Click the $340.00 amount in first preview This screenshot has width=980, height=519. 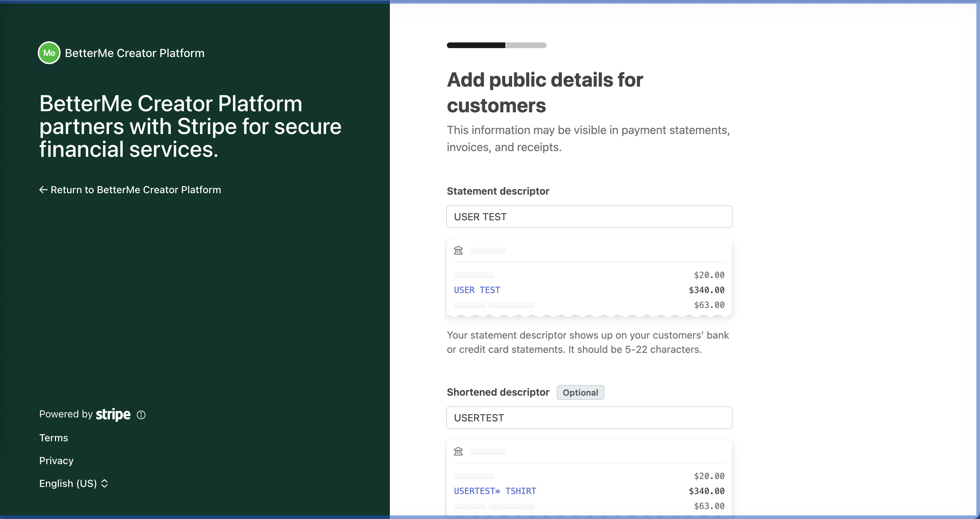pos(706,290)
